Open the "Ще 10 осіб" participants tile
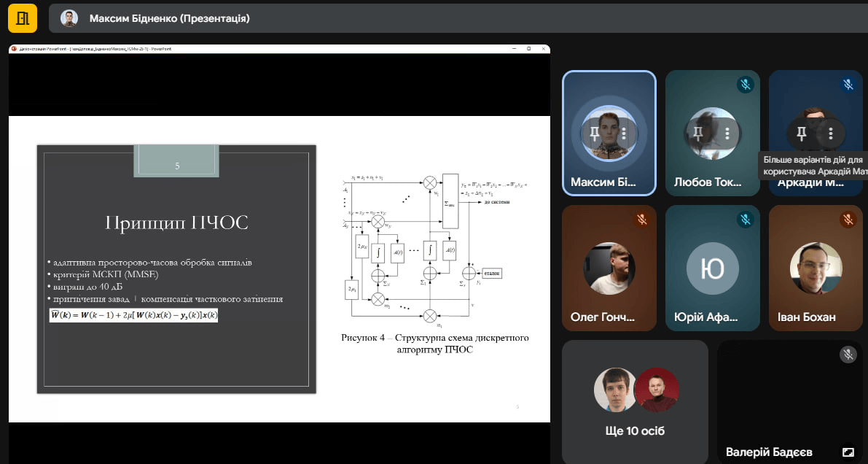This screenshot has width=868, height=464. [635, 401]
